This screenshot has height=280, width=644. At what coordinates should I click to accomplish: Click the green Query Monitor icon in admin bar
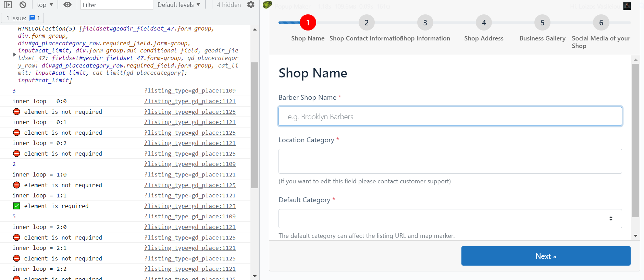pyautogui.click(x=267, y=5)
